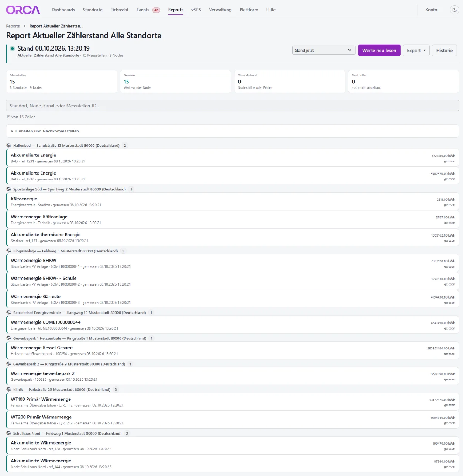Click the Ohne Antwort summary card
The width and height of the screenshot is (463, 476).
tap(290, 82)
